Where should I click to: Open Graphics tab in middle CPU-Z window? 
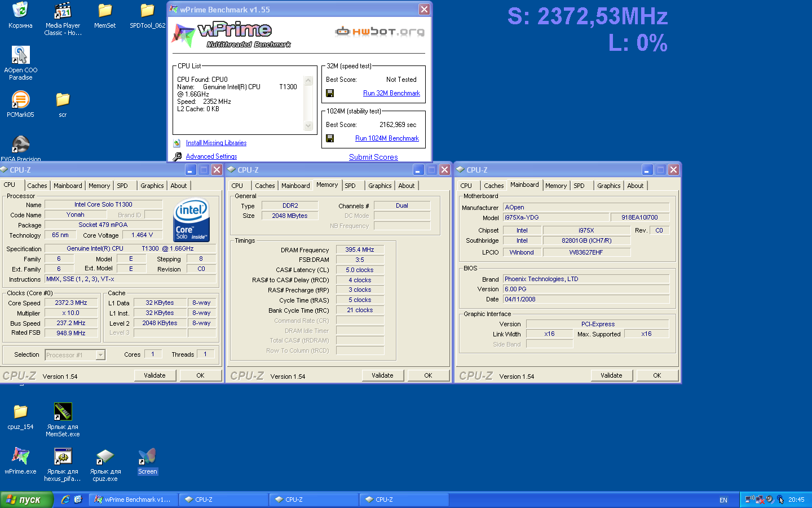(x=380, y=186)
